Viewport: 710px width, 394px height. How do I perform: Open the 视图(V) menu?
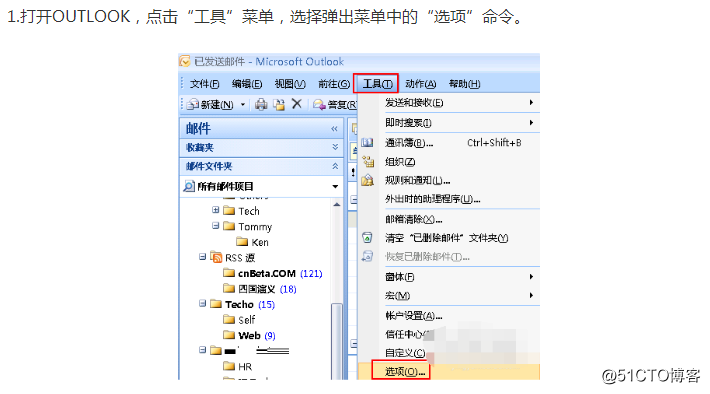tap(290, 84)
